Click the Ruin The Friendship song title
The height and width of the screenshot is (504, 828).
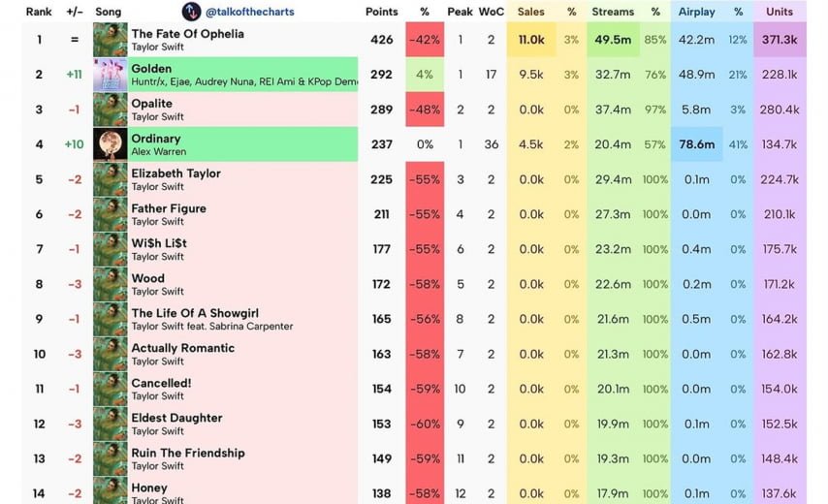click(188, 453)
